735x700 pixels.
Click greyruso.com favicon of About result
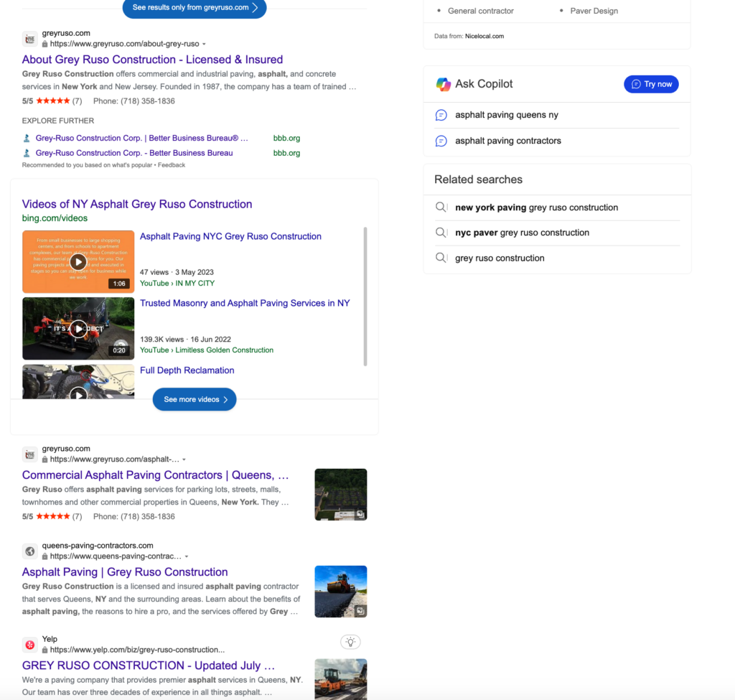[30, 39]
